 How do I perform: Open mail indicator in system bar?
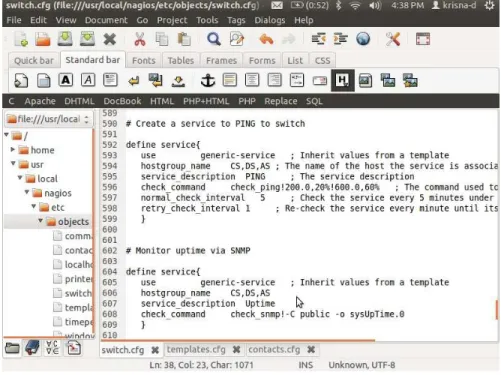click(277, 6)
